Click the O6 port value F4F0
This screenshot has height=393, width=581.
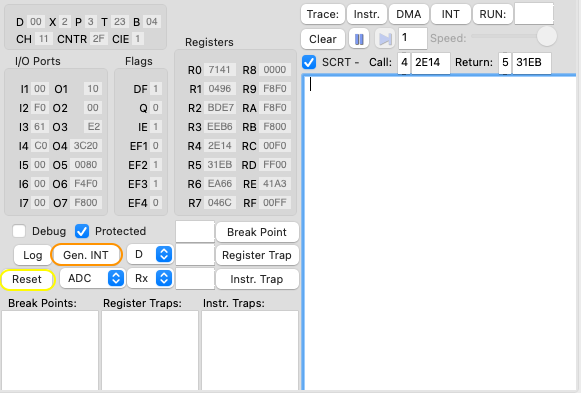point(86,184)
